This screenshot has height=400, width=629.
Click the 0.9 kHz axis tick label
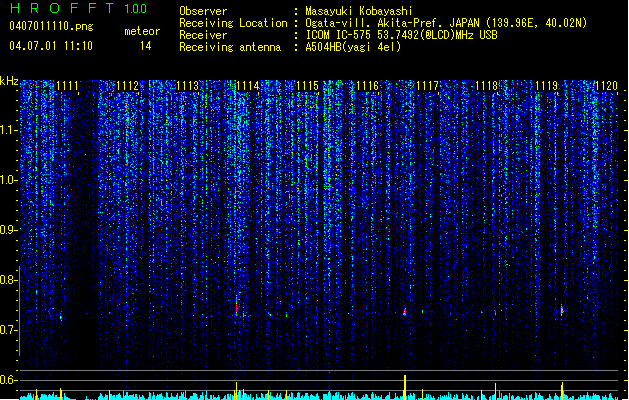[8, 230]
